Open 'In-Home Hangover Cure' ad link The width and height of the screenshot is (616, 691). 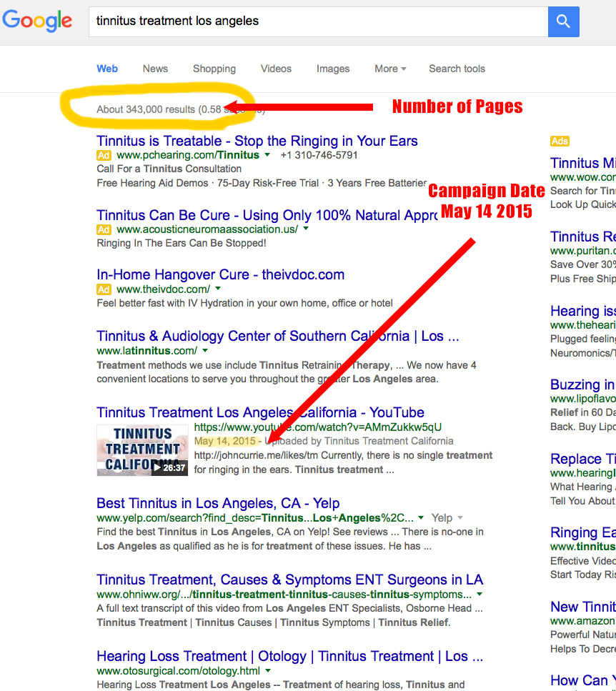click(220, 274)
